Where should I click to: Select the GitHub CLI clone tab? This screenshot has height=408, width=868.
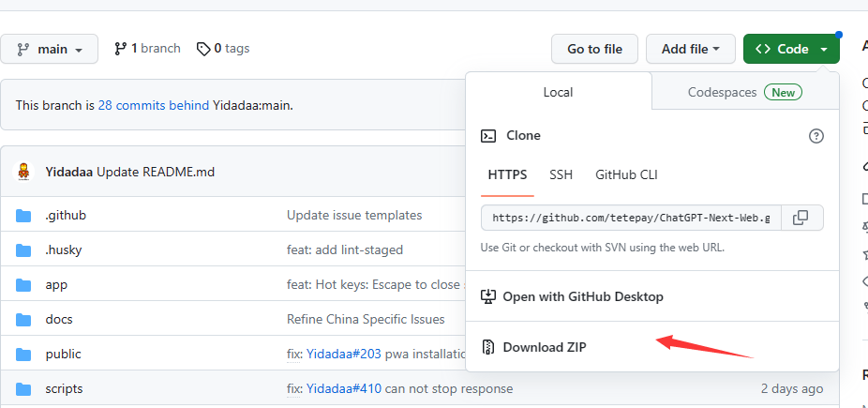pyautogui.click(x=626, y=174)
